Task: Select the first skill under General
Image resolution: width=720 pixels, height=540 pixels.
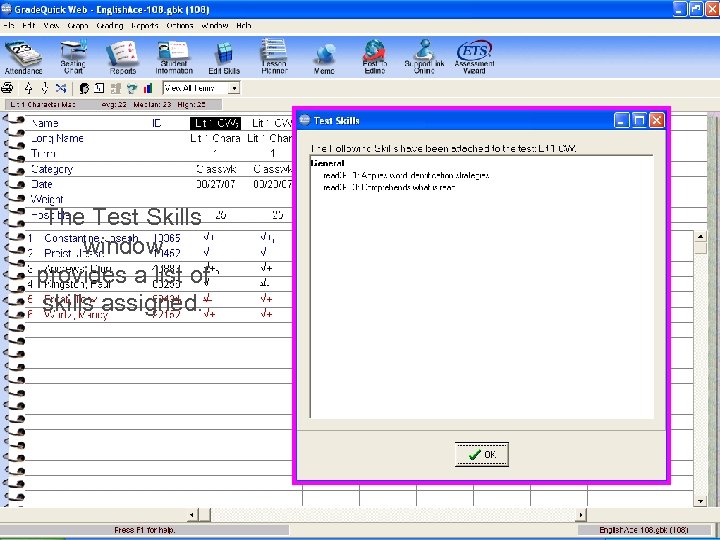Action: [x=406, y=175]
